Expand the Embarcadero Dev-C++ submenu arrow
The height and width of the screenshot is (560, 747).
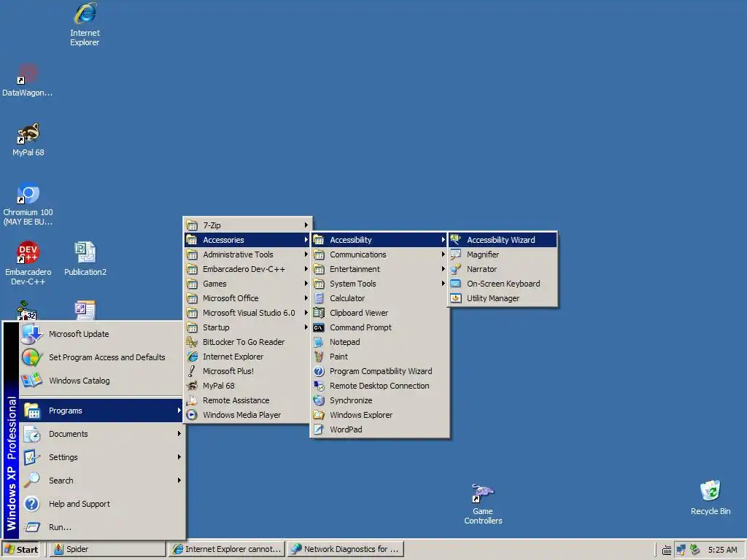tap(306, 269)
